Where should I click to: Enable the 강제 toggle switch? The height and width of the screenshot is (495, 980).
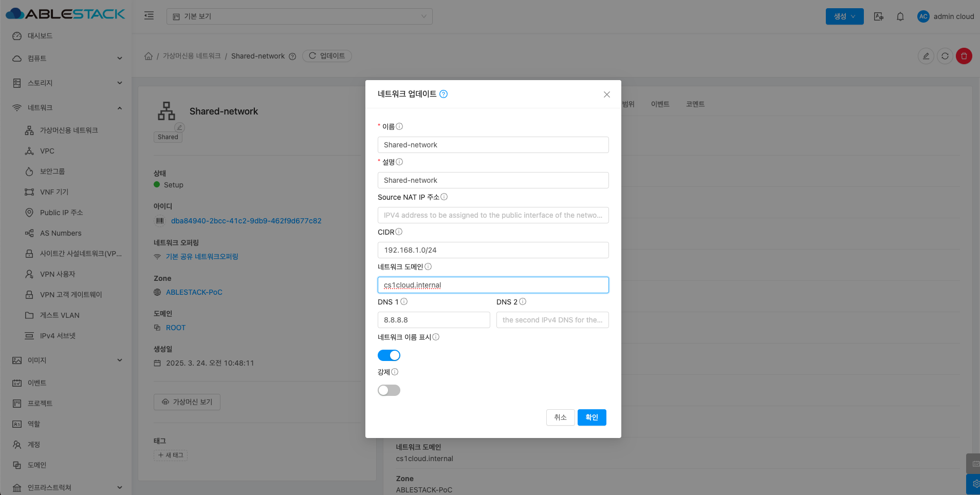click(x=389, y=390)
